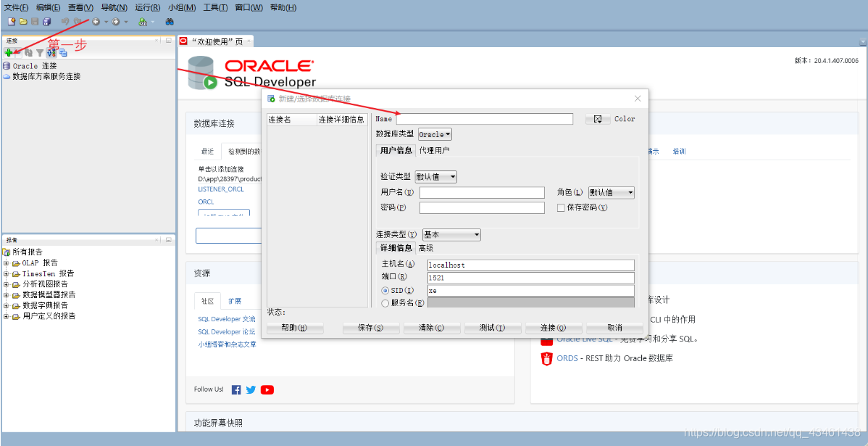Select the filter icon in the connections panel
Viewport: 868px width, 446px height.
[x=39, y=51]
